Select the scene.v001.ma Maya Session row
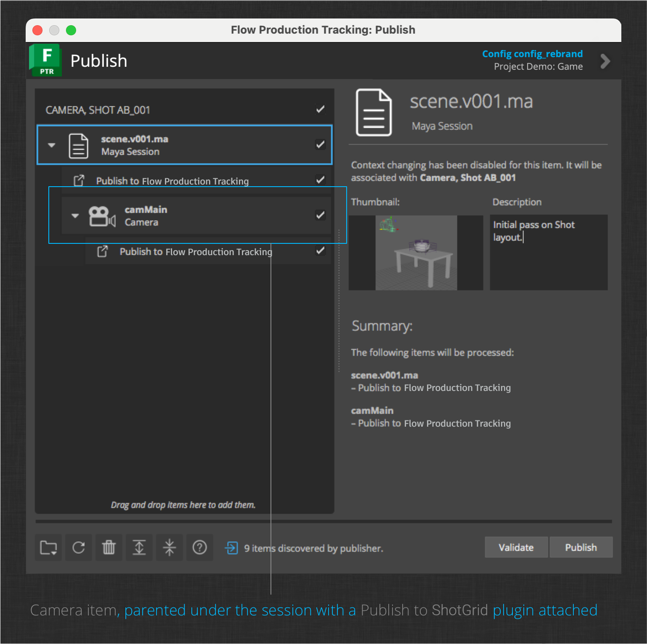Image resolution: width=647 pixels, height=644 pixels. pyautogui.click(x=185, y=145)
